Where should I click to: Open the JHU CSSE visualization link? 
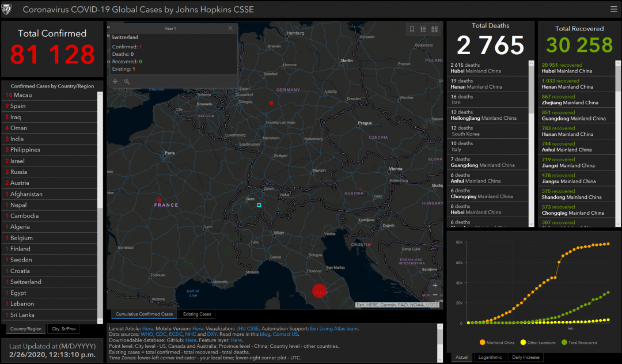point(248,329)
